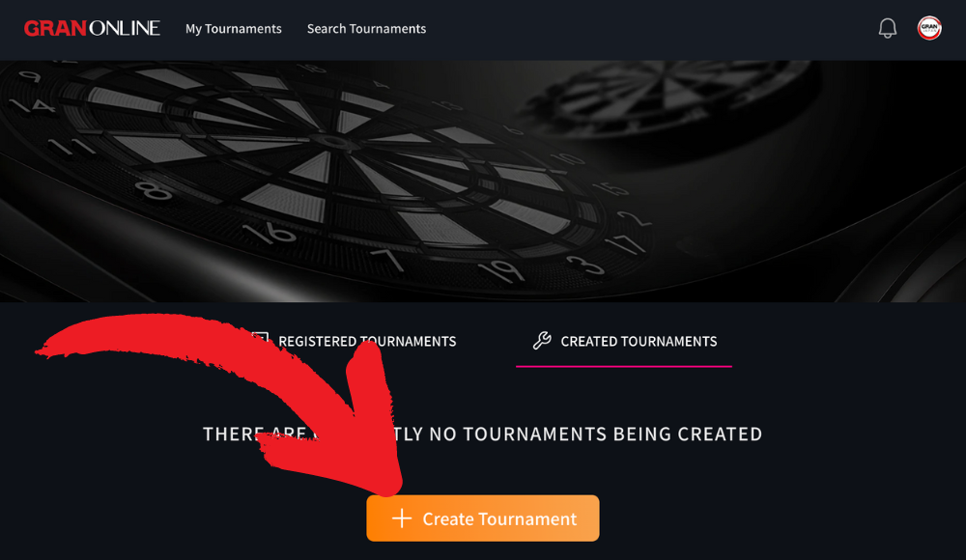Go to My Tournaments
This screenshot has width=966, height=560.
[x=234, y=29]
